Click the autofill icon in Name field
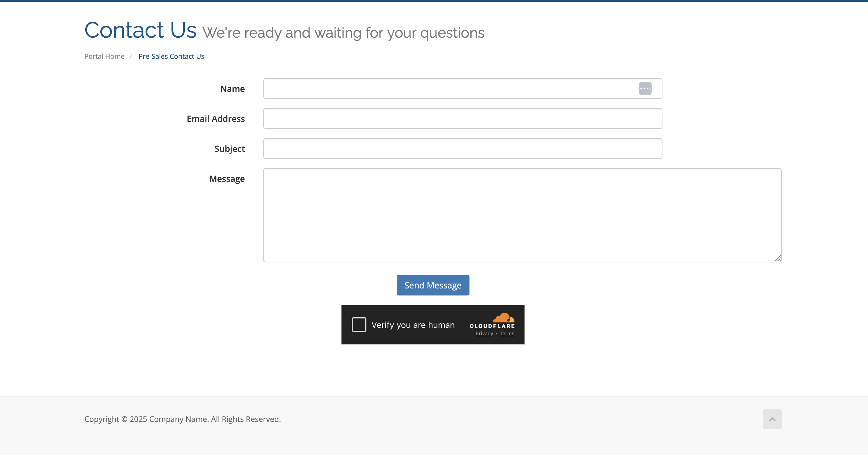Viewport: 868px width, 455px height. [645, 88]
